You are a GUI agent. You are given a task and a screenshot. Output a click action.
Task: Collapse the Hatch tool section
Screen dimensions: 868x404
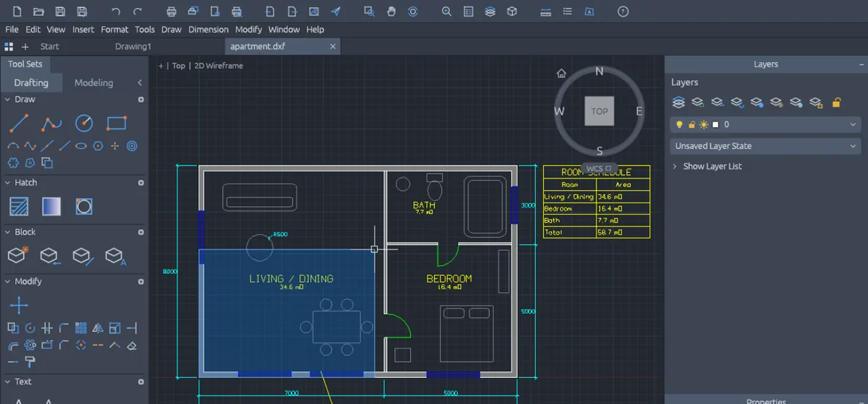pos(7,183)
